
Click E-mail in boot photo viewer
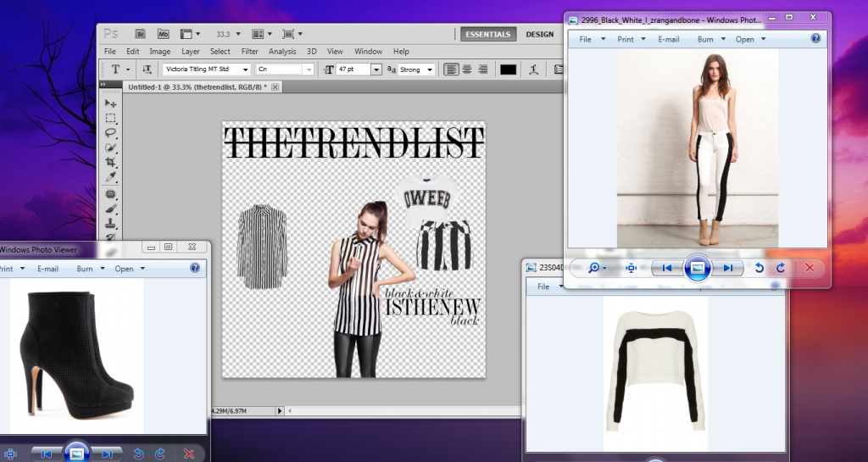[47, 269]
